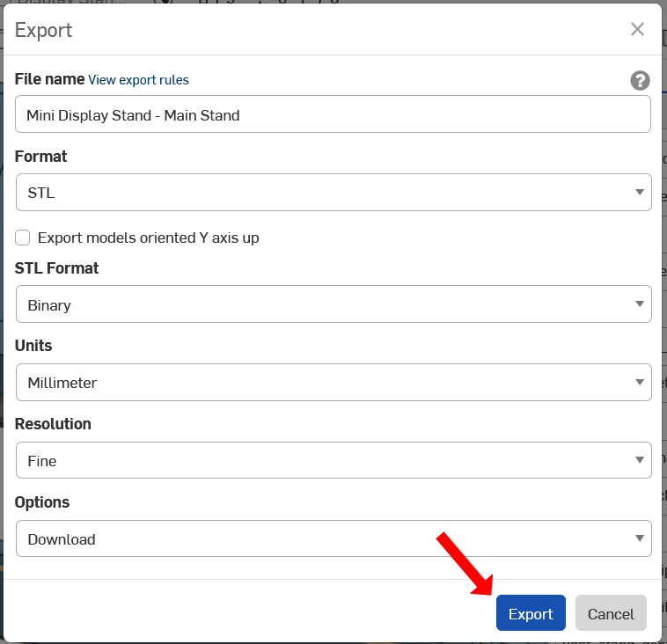Open the Resolution dropdown showing Fine

(x=333, y=460)
